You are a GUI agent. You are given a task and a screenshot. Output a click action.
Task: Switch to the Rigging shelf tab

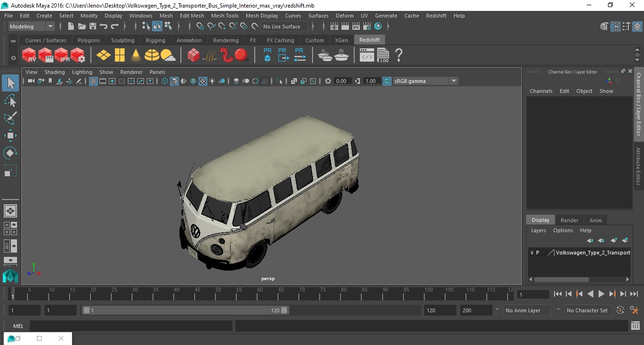point(155,40)
